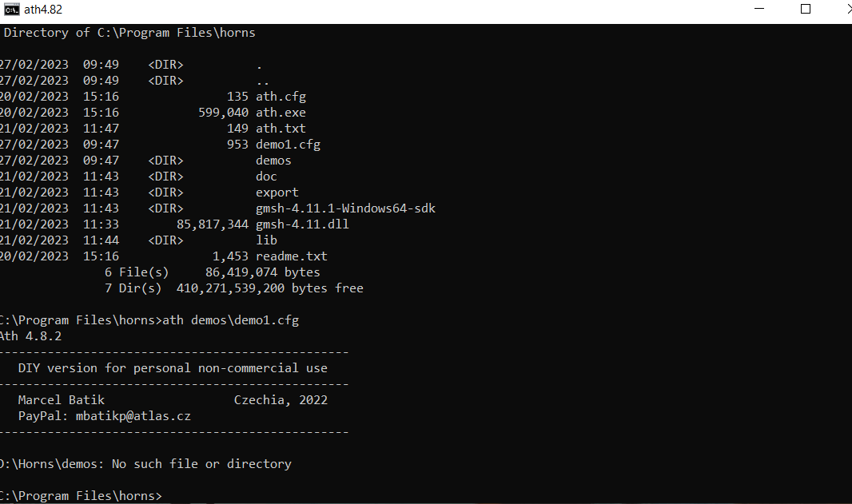Close the console window
The image size is (852, 504).
[x=848, y=9]
